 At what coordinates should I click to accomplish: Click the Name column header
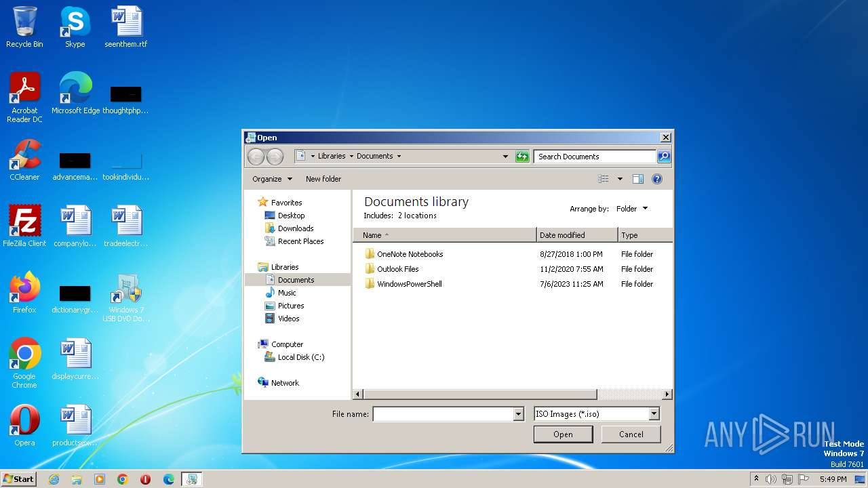(x=445, y=235)
